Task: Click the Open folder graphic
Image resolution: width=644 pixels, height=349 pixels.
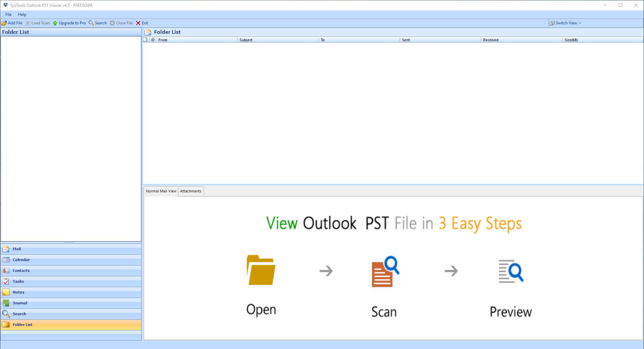Action: tap(261, 270)
